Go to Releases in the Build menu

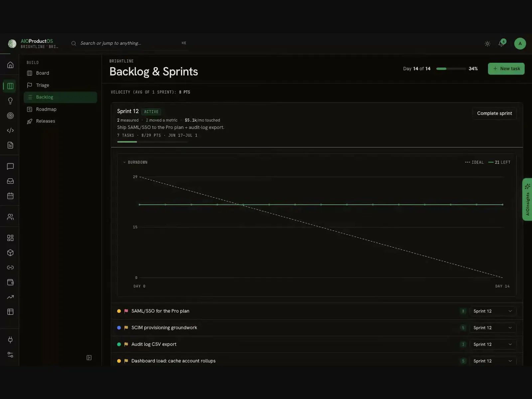click(x=60, y=121)
